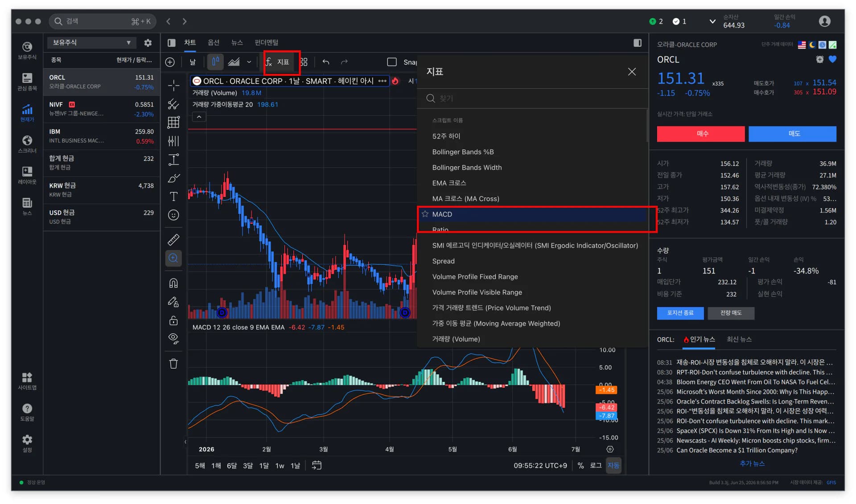Image resolution: width=856 pixels, height=504 pixels.
Task: Collapse the chart legend with the chevron
Action: click(x=199, y=117)
